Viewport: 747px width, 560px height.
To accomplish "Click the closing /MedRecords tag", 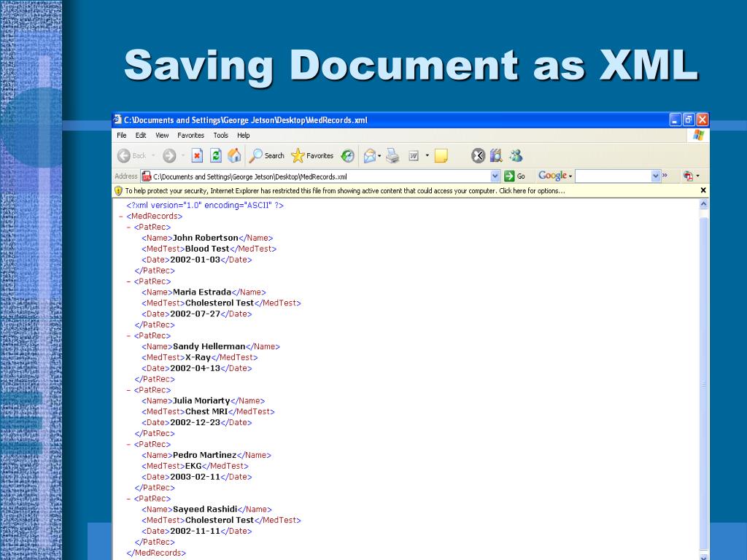I will pos(156,553).
